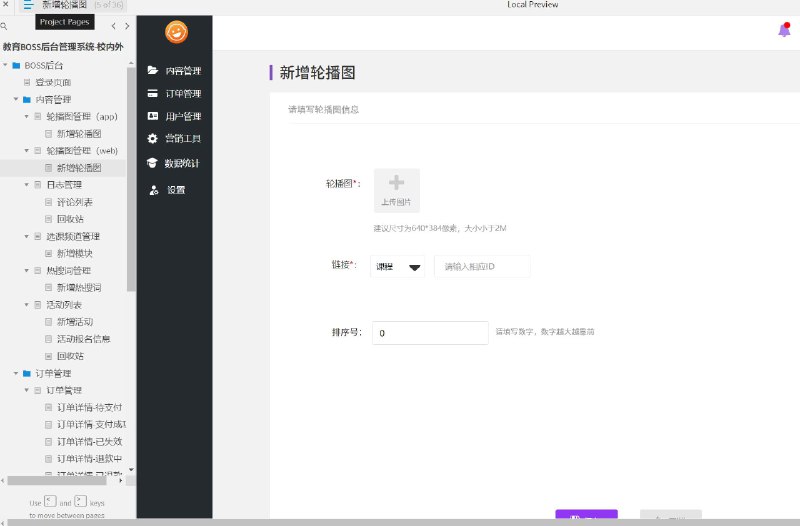Open the 用户管理 menu text in the sidebar
800x526 pixels.
pos(183,116)
